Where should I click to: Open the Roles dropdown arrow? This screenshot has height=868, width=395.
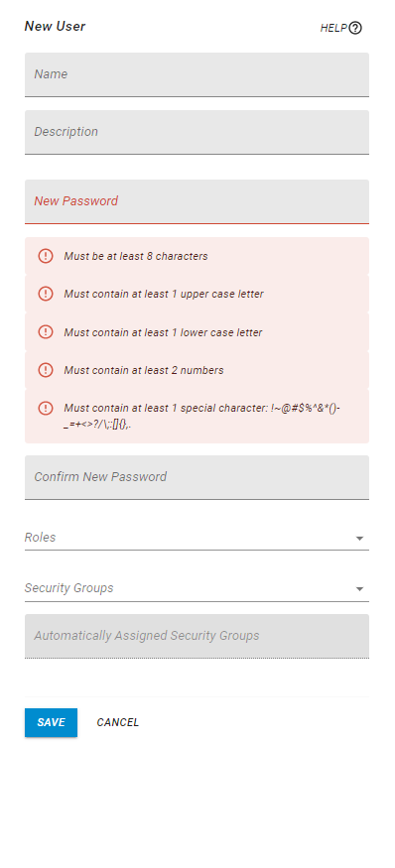click(x=359, y=538)
